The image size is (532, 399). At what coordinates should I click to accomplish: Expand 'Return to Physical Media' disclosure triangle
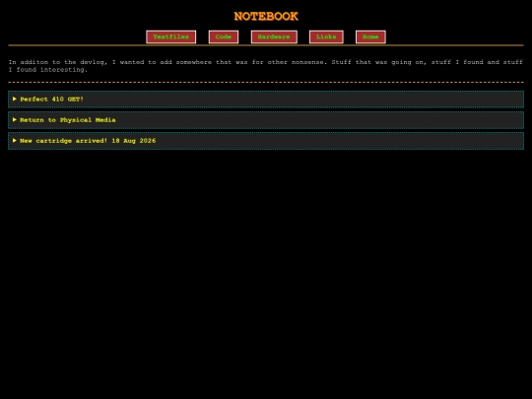coord(15,119)
